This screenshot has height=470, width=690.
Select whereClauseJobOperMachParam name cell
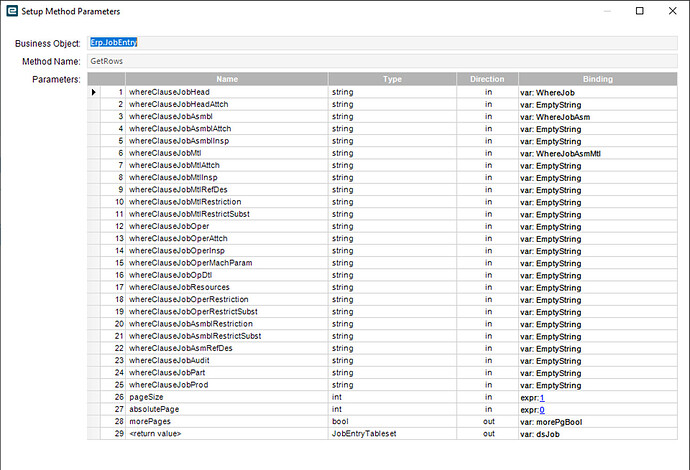tap(227, 263)
